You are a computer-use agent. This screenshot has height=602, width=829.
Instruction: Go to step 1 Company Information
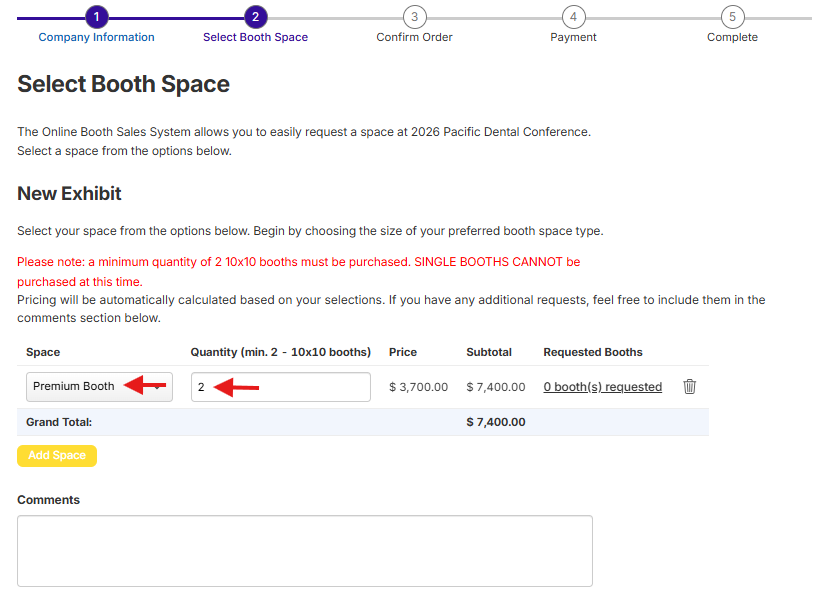(x=97, y=25)
